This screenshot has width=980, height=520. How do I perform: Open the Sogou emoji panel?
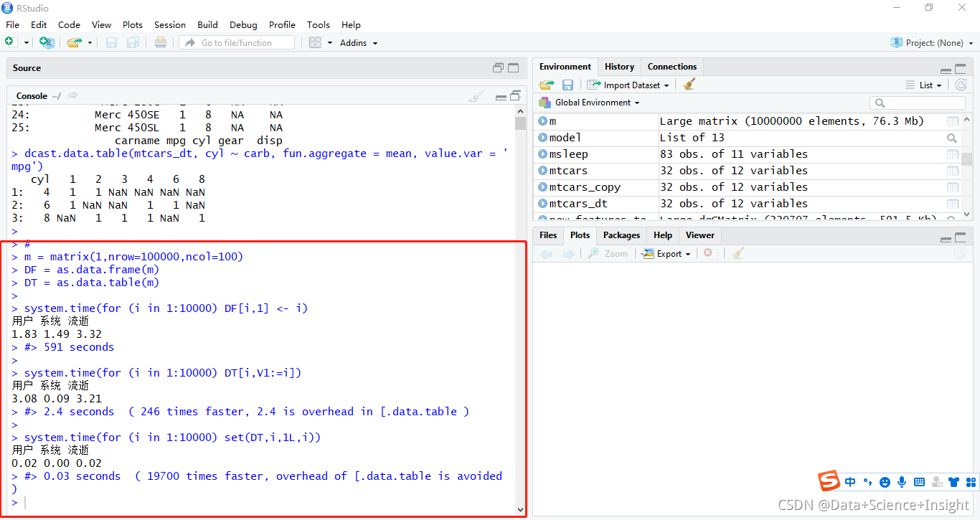[885, 482]
